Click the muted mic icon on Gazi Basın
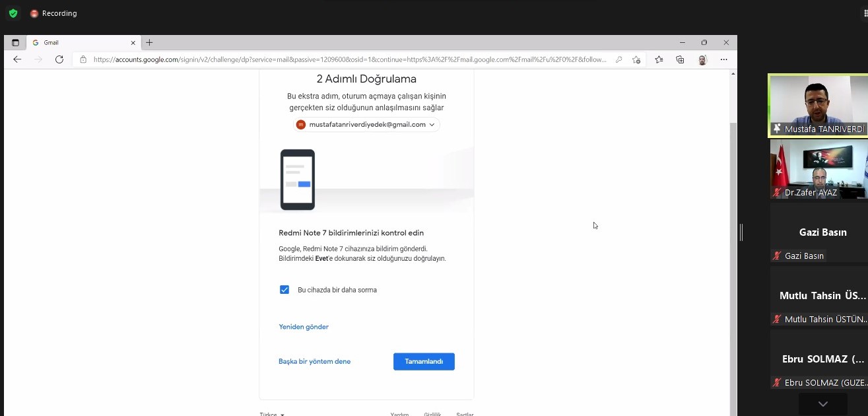 (777, 256)
